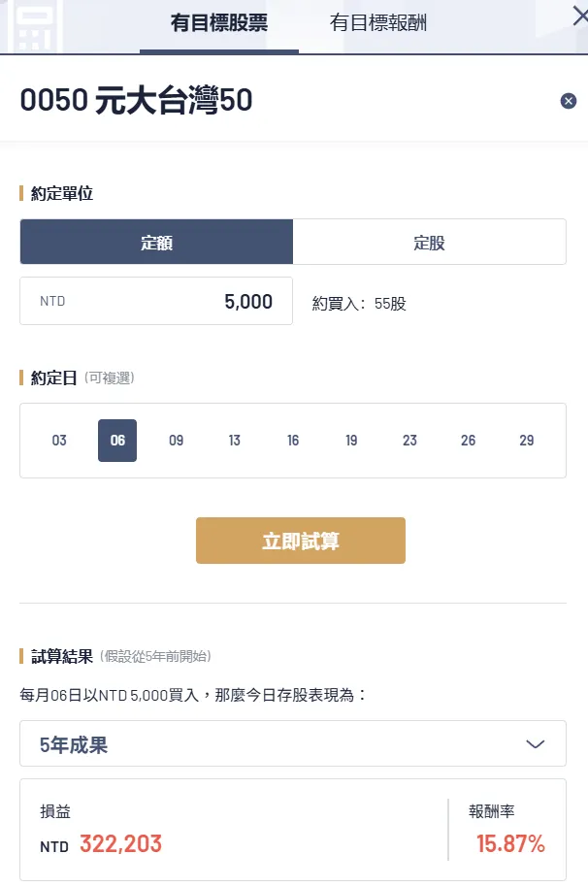The image size is (588, 887).
Task: Enable the 13 contribution date
Action: (x=234, y=441)
